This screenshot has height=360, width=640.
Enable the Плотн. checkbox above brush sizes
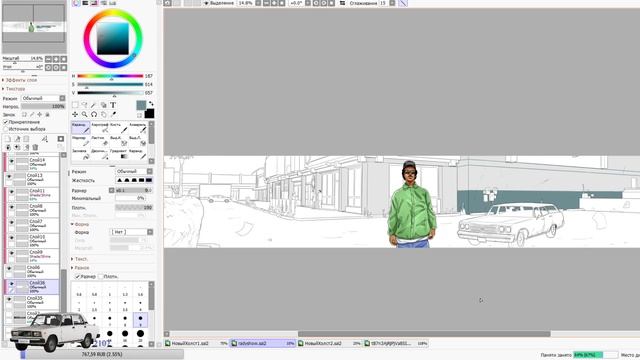tap(101, 276)
